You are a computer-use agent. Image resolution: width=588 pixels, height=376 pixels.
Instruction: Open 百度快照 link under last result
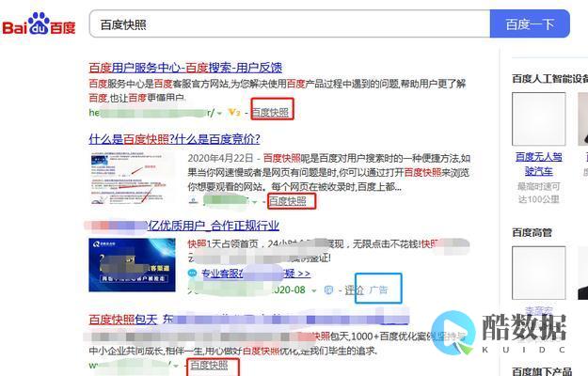pos(208,365)
